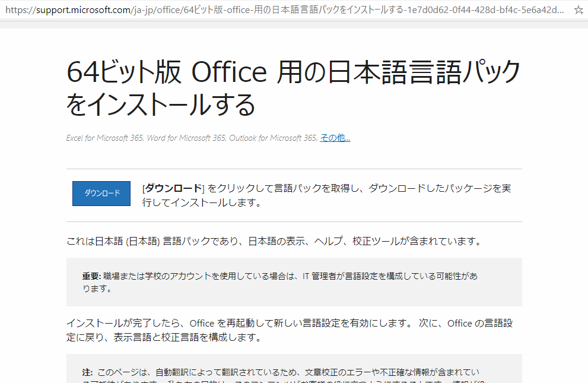
Task: Click the title line をインストールする
Action: tap(161, 105)
